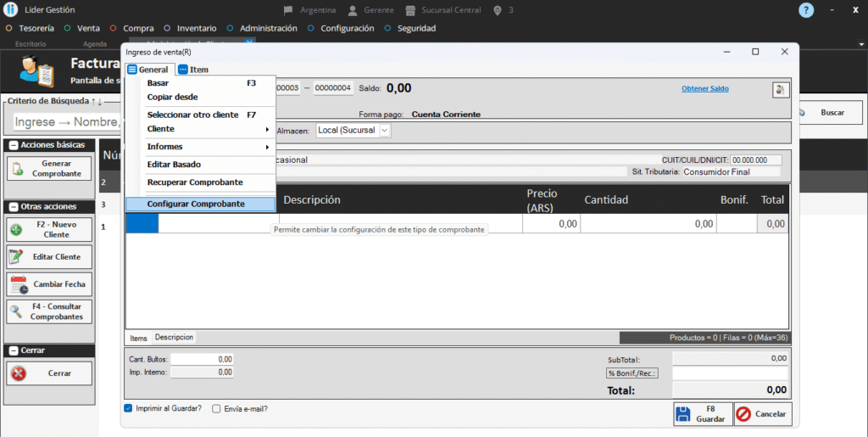Switch to the Descripcion tab
Image resolution: width=868 pixels, height=437 pixels.
[174, 337]
